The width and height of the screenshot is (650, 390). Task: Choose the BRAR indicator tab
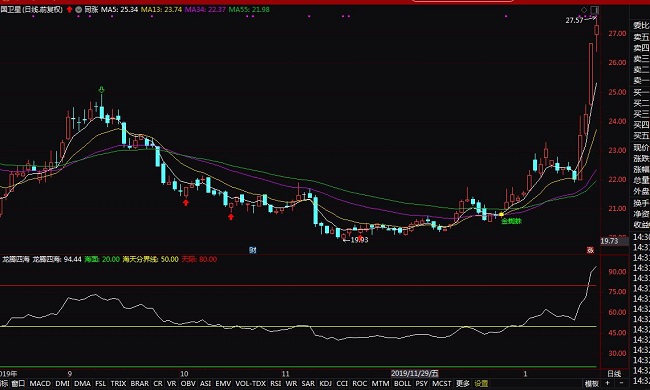tap(139, 384)
